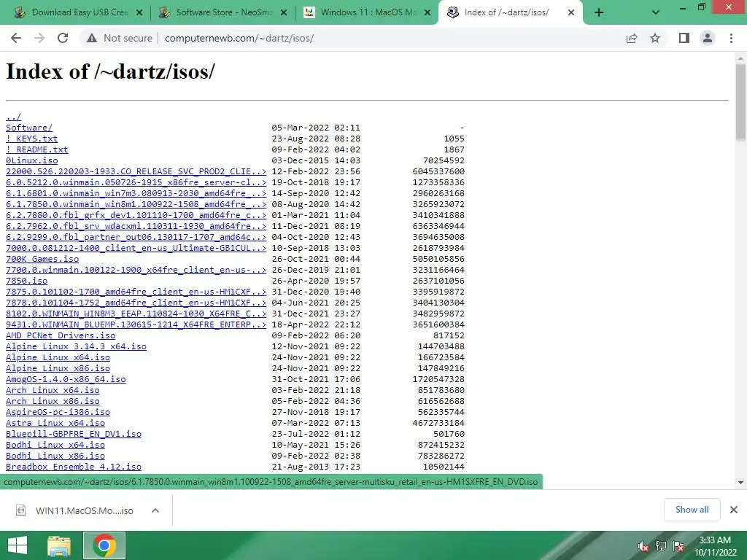Open the Chrome profile menu
This screenshot has width=747, height=560.
[x=708, y=38]
